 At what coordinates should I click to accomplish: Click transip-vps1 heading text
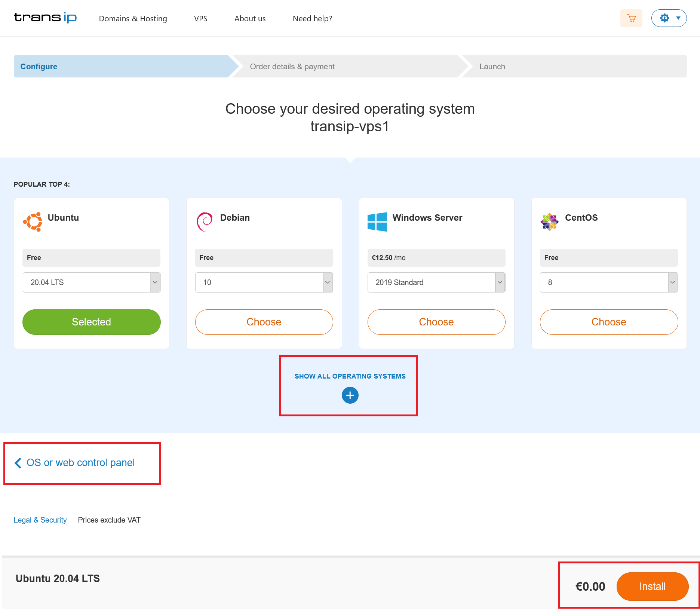(x=350, y=126)
